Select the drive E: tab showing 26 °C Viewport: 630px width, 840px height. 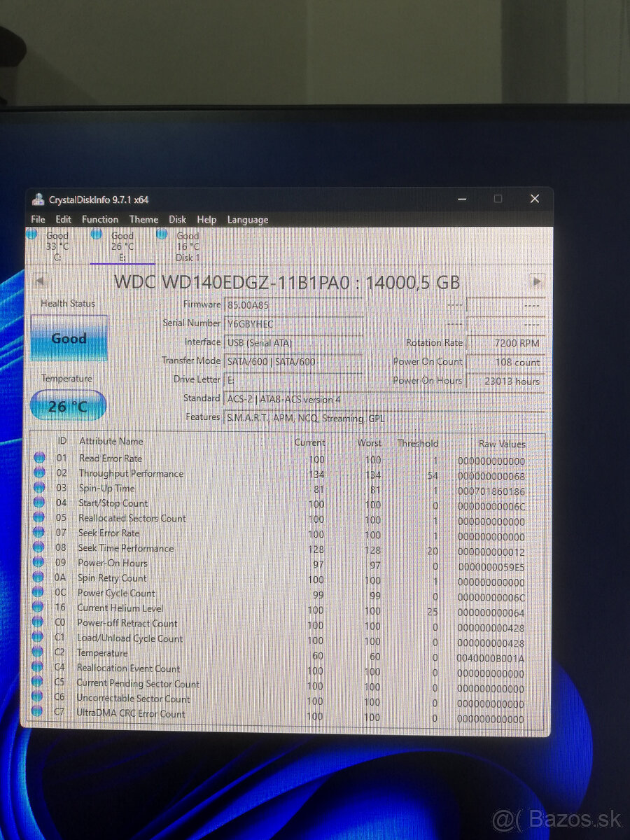122,245
